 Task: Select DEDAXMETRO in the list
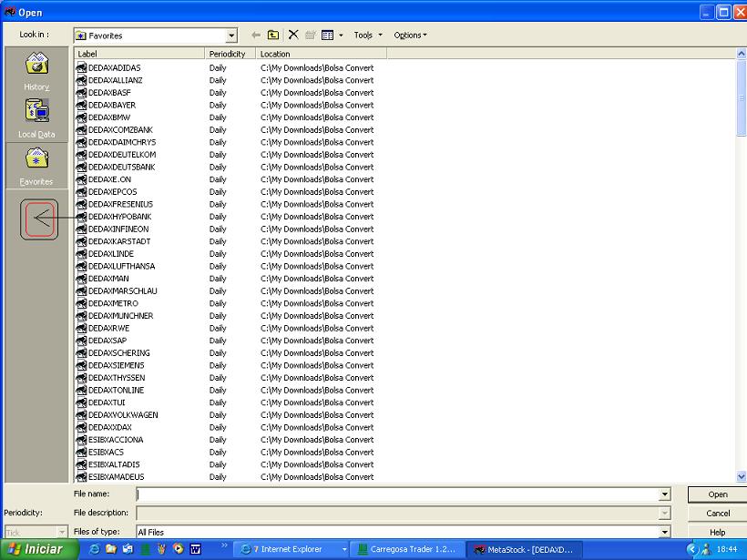coord(113,303)
